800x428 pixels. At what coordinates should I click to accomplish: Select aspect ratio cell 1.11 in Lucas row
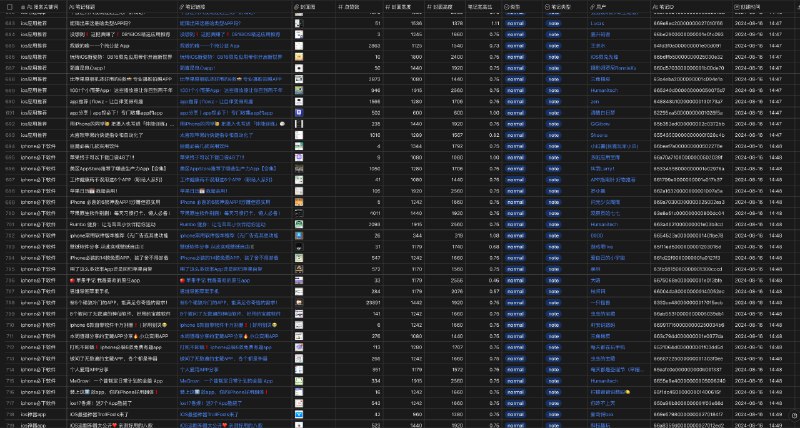tap(483, 23)
